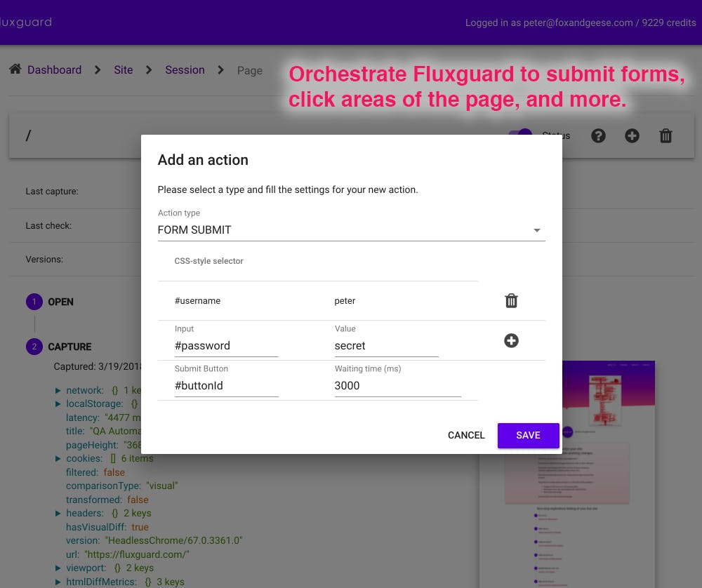The image size is (702, 588).
Task: Select step 2 CAPTURE
Action: tap(59, 347)
